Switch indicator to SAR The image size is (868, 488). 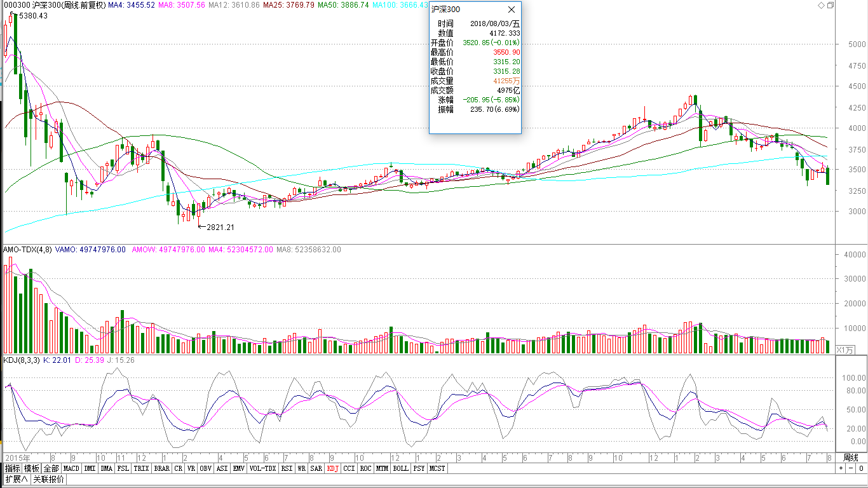coord(316,469)
